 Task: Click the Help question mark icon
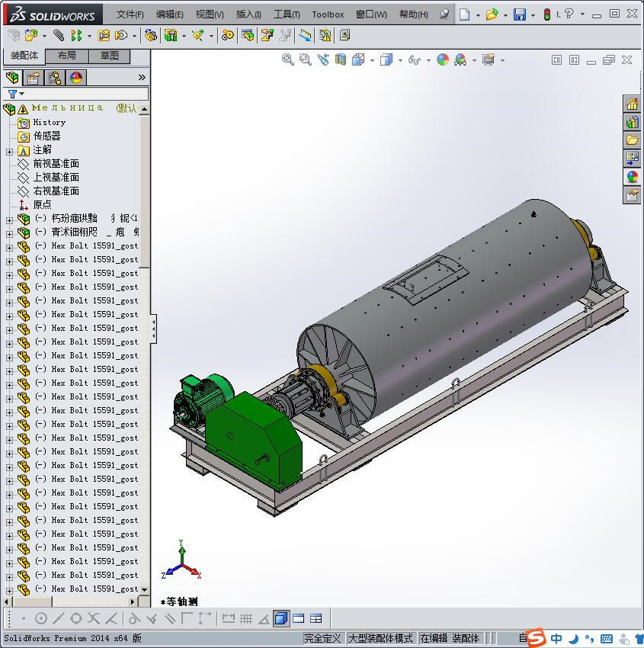(x=569, y=14)
